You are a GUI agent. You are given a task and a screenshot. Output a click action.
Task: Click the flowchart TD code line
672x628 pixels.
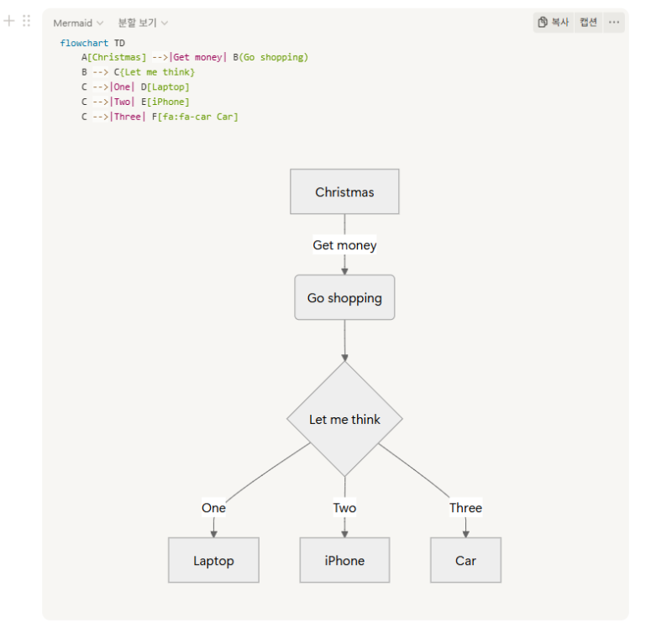[x=92, y=43]
